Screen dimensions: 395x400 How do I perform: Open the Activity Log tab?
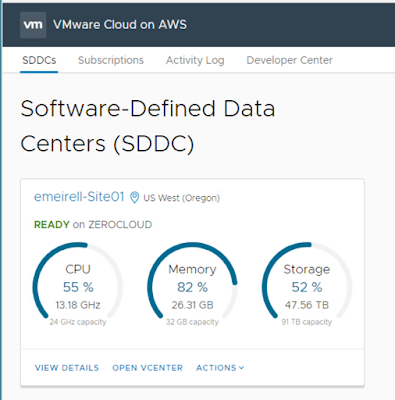coord(195,60)
